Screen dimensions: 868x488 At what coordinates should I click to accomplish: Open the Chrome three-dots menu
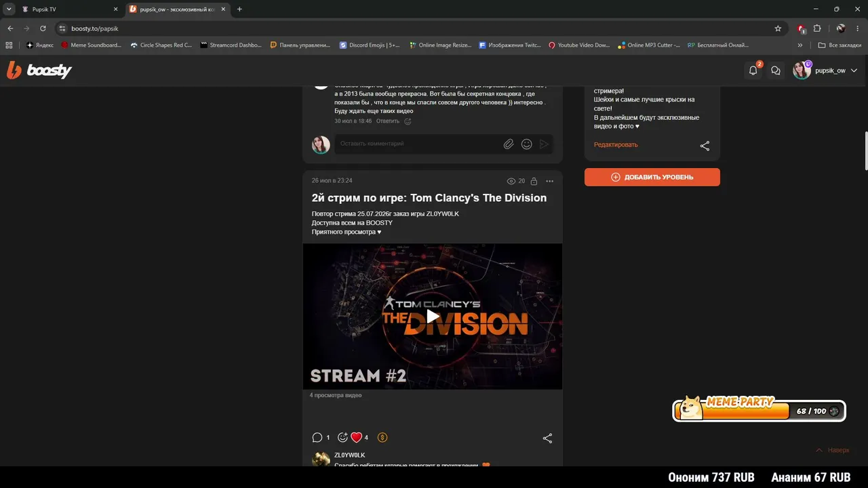(x=857, y=28)
